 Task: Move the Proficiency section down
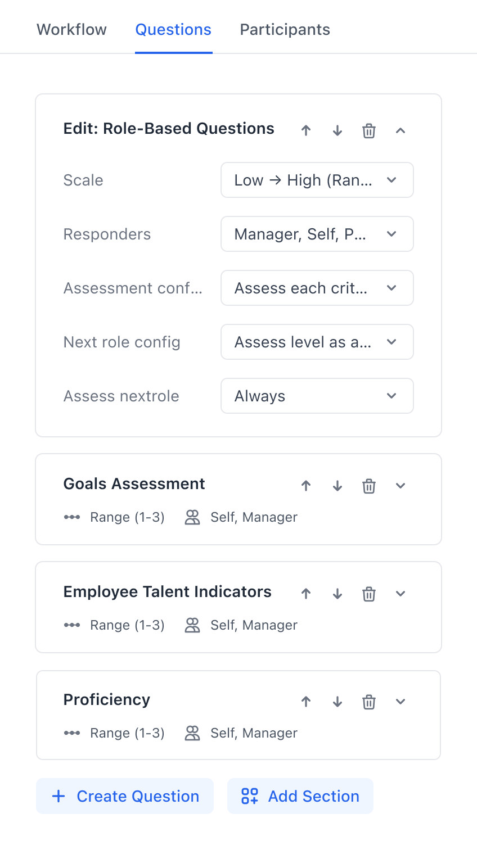tap(337, 701)
